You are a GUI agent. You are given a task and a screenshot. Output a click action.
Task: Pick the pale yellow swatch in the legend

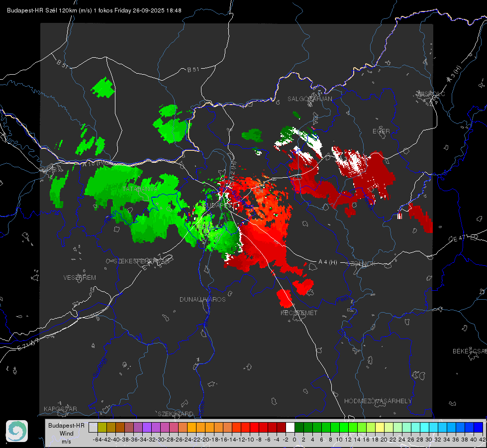tap(380, 427)
